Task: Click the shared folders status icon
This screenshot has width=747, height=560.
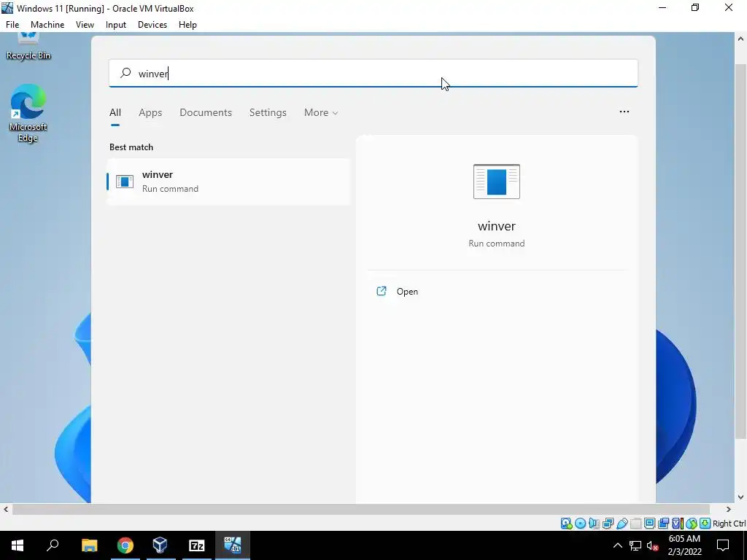Action: pos(636,524)
